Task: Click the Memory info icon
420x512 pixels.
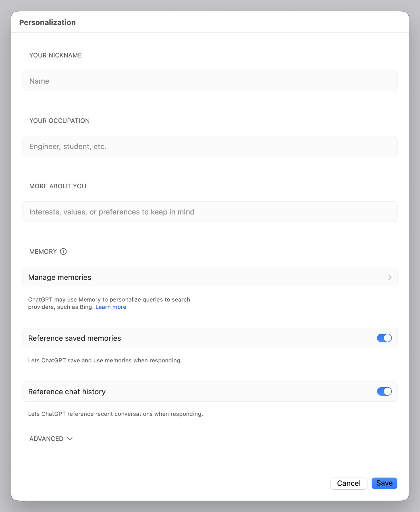Action: click(x=63, y=251)
